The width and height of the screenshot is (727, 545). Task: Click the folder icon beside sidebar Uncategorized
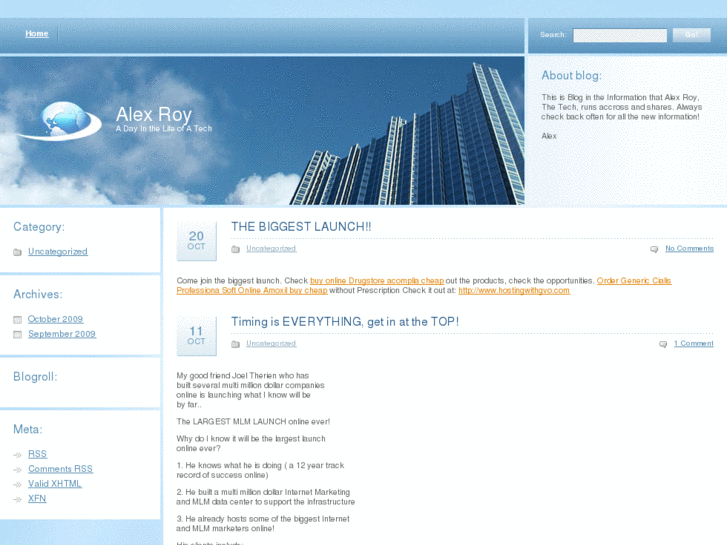coord(18,252)
